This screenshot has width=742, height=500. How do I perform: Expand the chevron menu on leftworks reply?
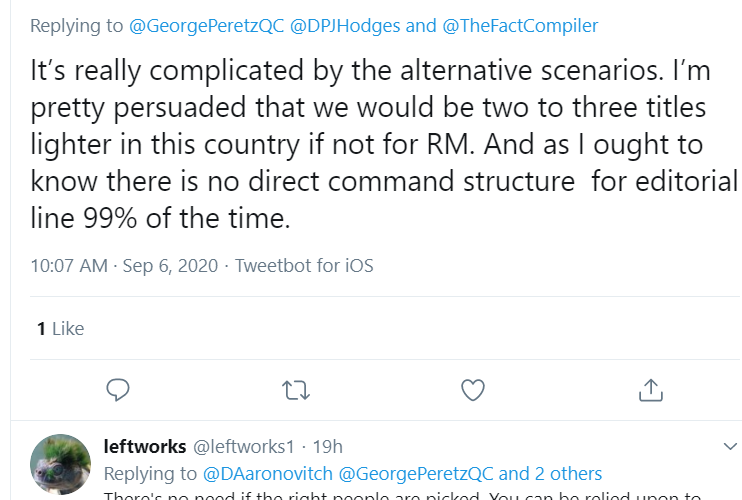[x=729, y=445]
